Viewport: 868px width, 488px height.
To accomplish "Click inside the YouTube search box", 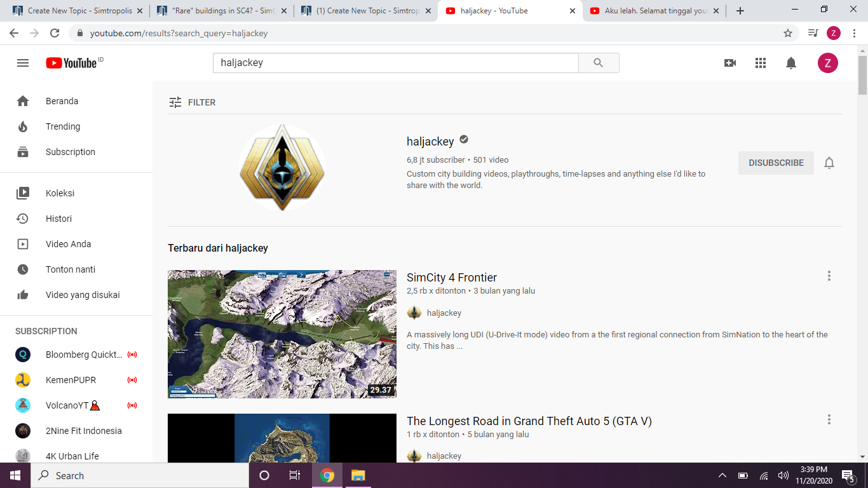I will click(395, 63).
